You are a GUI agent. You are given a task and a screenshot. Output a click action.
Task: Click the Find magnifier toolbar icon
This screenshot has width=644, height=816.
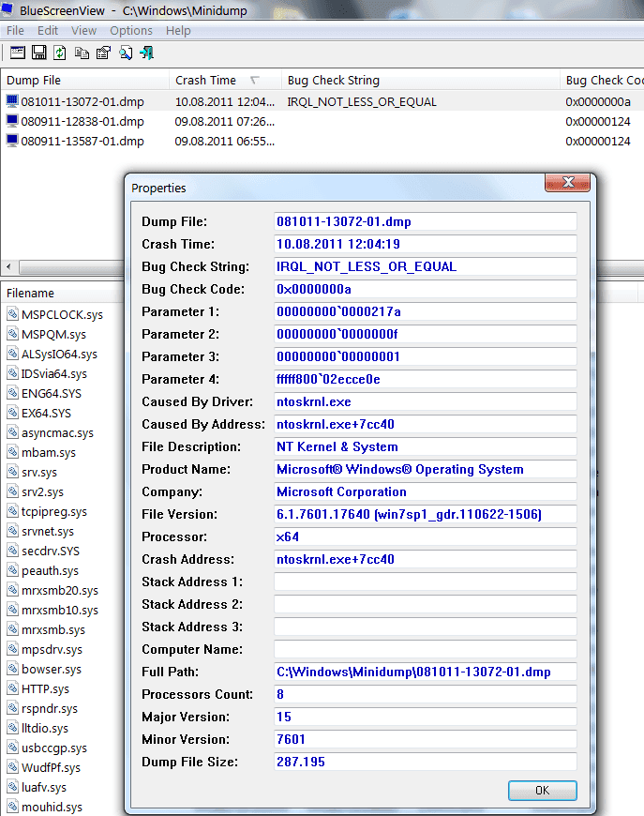pyautogui.click(x=126, y=53)
